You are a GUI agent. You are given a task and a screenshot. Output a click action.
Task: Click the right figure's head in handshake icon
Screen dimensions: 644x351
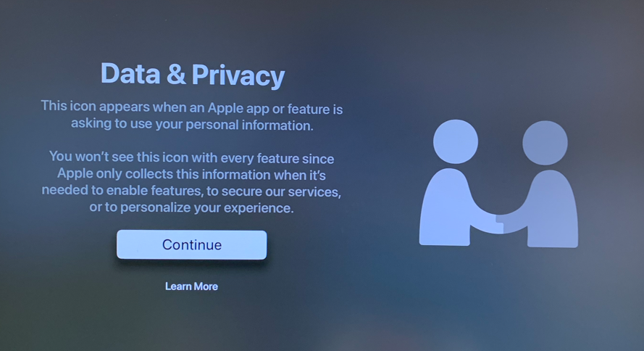click(x=545, y=143)
